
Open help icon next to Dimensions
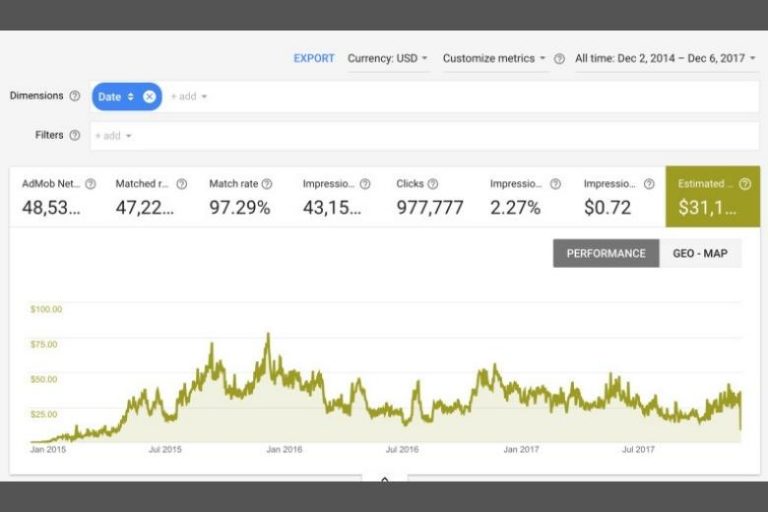pos(74,96)
